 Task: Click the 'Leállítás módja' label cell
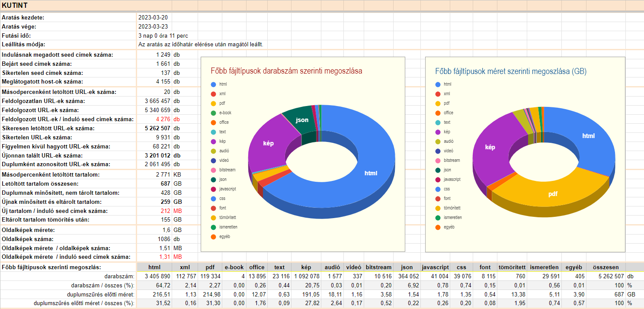pos(24,45)
